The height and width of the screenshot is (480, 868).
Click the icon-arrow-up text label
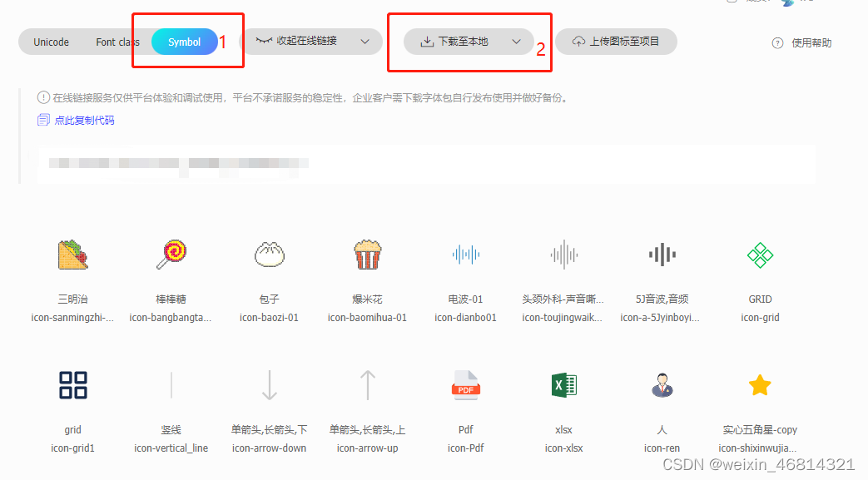368,448
